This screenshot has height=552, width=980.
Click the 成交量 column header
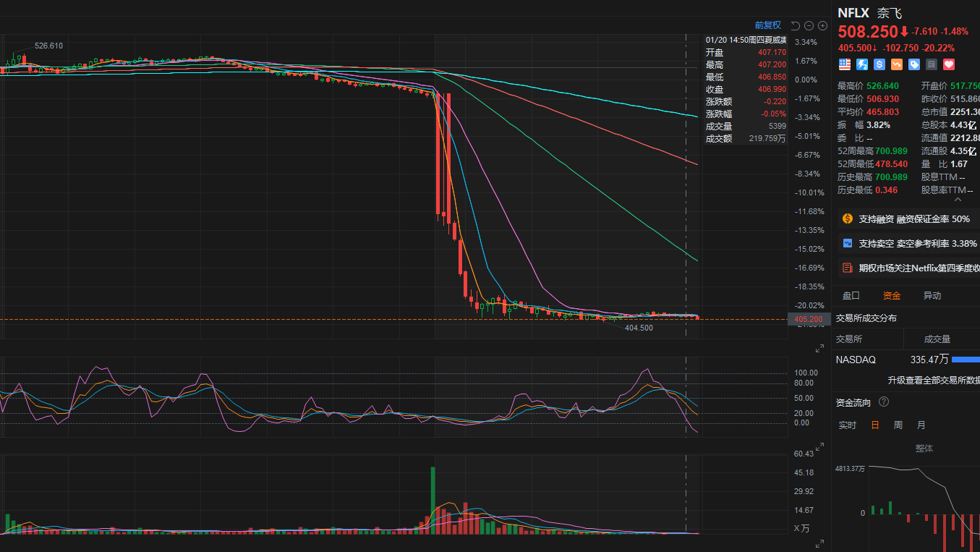pos(937,339)
